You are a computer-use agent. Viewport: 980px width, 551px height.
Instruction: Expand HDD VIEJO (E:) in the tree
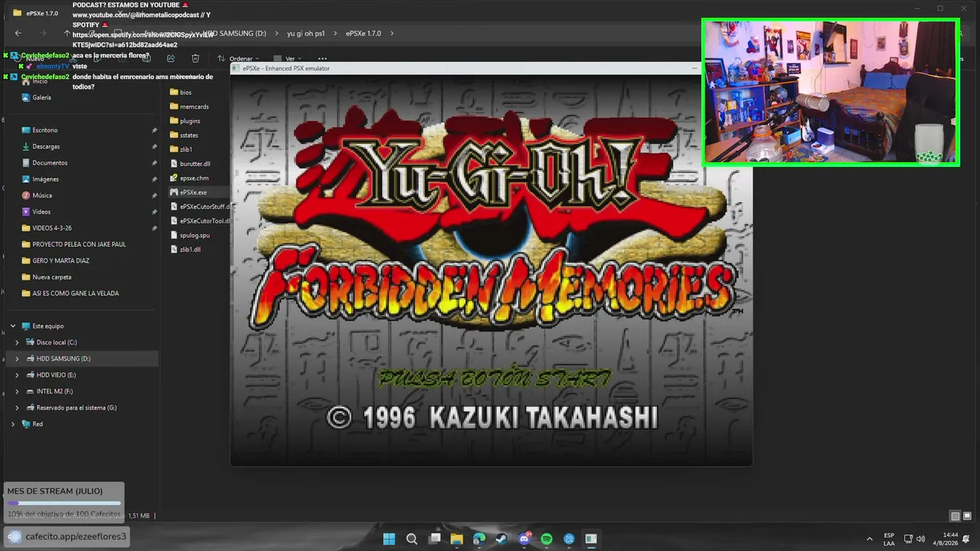click(x=18, y=375)
